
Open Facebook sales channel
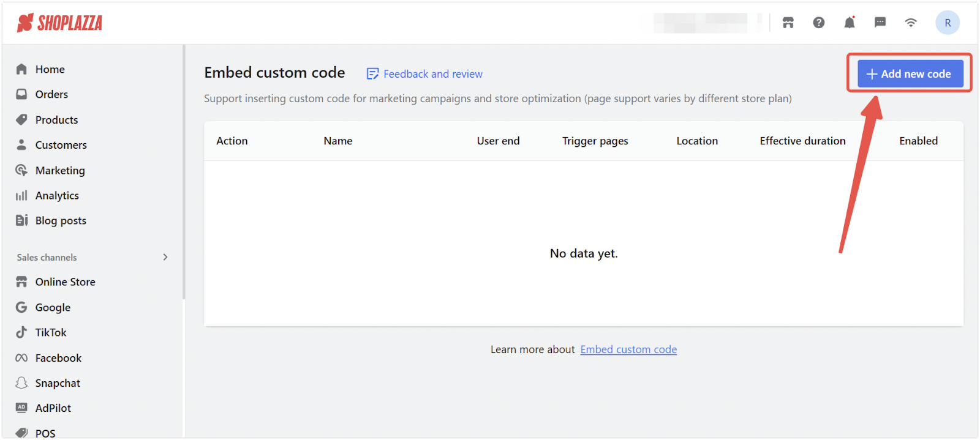[x=58, y=358]
